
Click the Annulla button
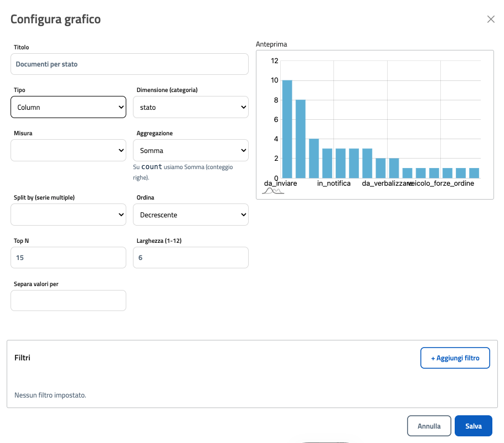pos(429,426)
